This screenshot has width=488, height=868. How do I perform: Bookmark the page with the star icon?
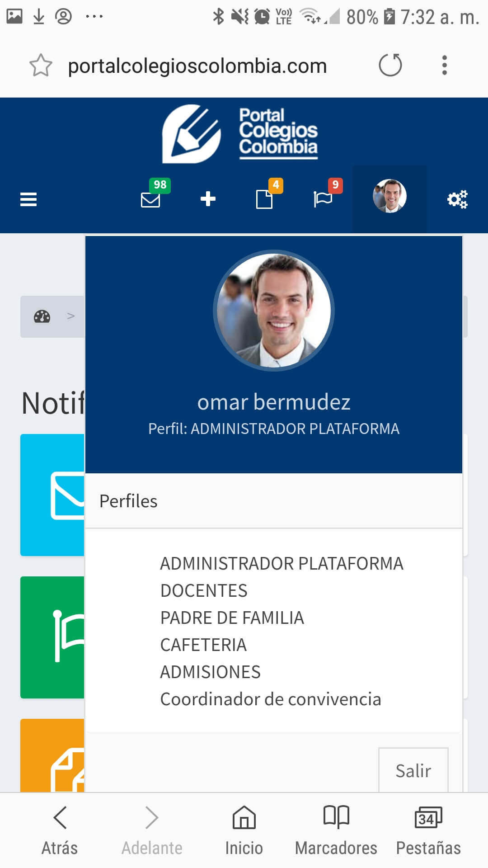click(41, 66)
